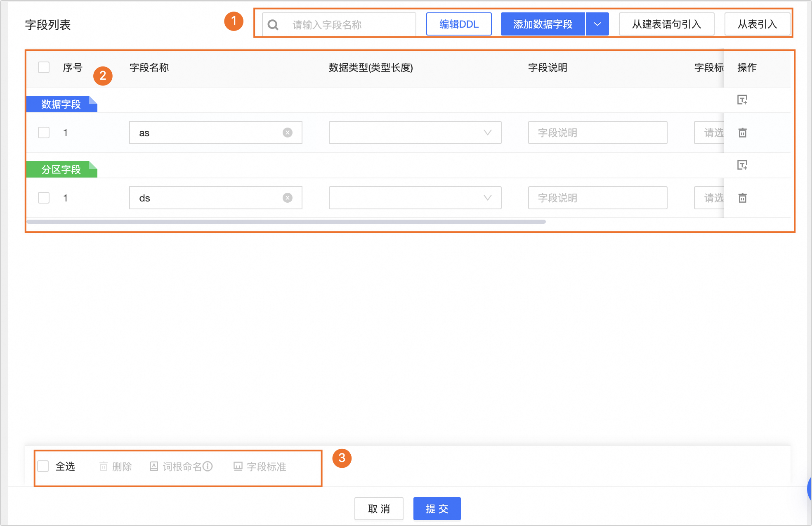Viewport: 812px width, 526px height.
Task: Check the header select-all checkbox
Action: pos(44,67)
